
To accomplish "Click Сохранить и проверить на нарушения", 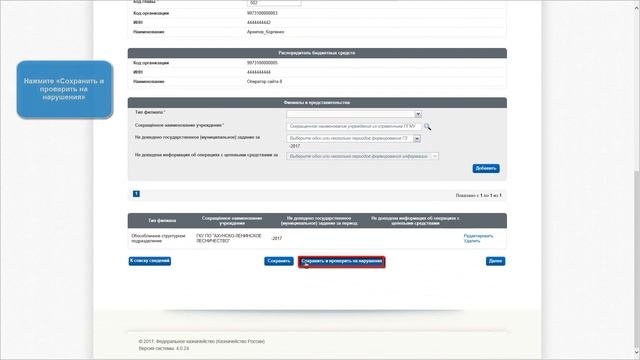I will click(x=342, y=262).
